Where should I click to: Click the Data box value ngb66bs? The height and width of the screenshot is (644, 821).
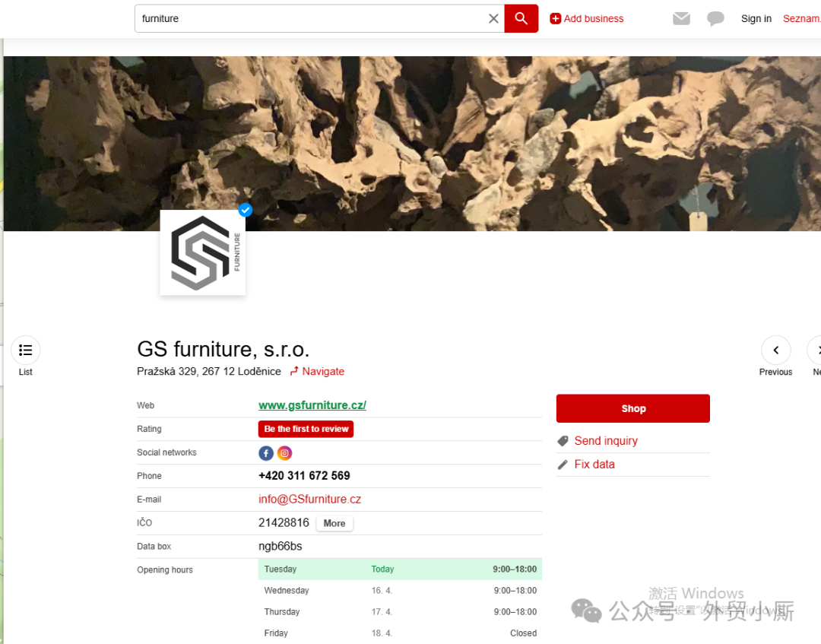[x=280, y=546]
